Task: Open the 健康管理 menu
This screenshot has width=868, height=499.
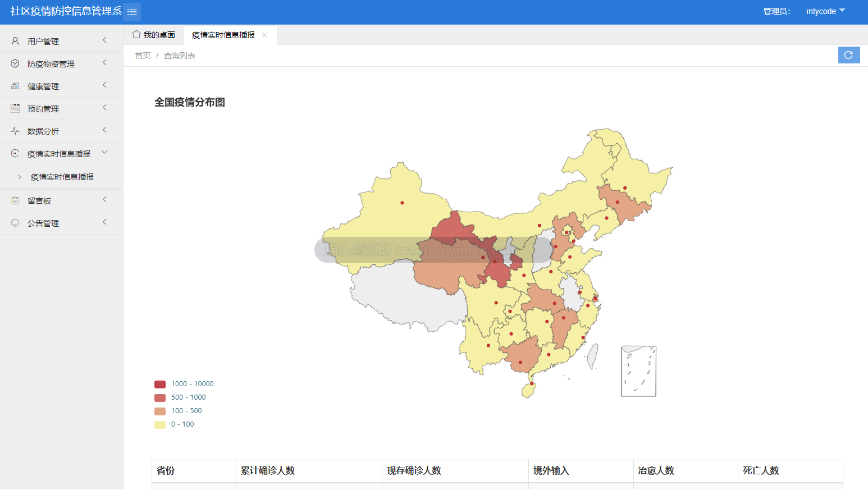Action: [x=61, y=86]
